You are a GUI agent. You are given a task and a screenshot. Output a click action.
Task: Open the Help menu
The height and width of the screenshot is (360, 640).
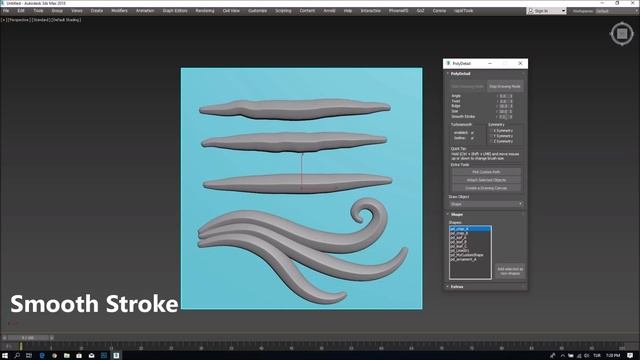[348, 11]
